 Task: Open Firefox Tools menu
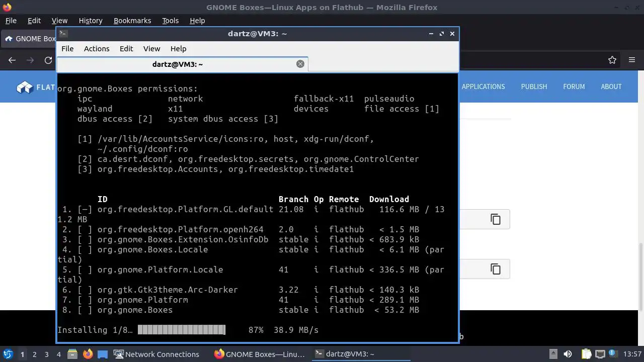(x=170, y=21)
